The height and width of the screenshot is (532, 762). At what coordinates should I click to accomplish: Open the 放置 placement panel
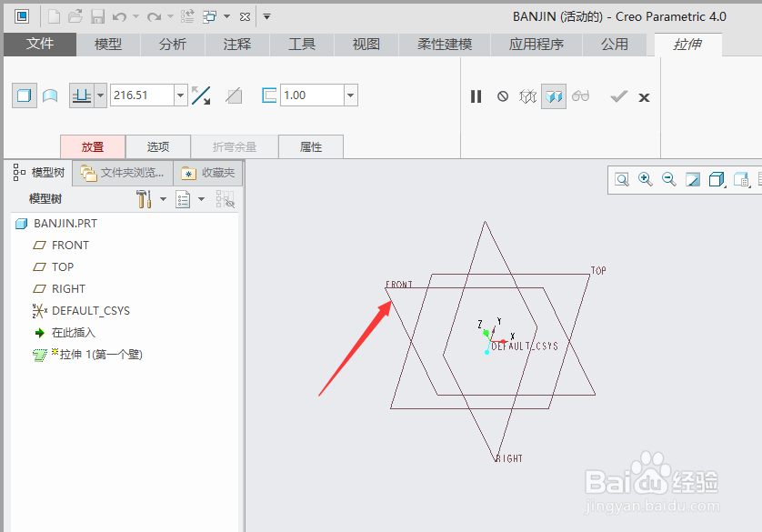(93, 146)
